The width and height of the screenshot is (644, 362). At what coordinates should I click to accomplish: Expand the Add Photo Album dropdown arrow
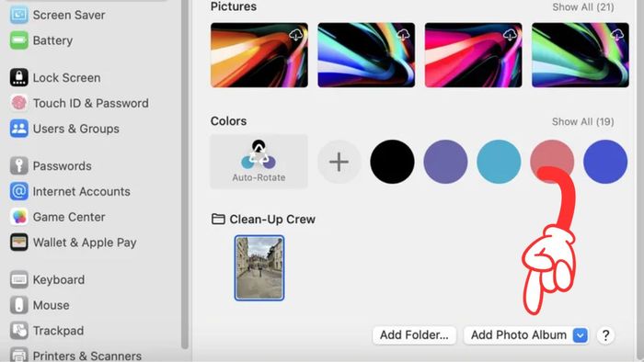580,335
